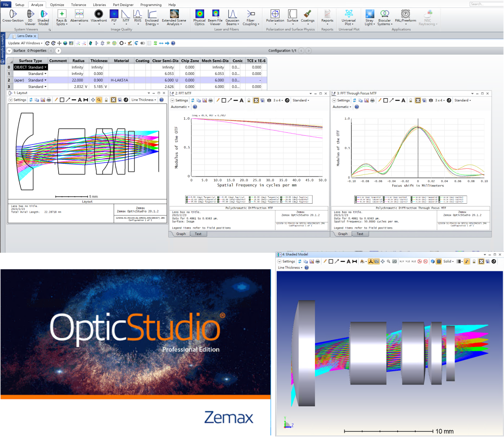Click the Search box in title bar
This screenshot has width=504, height=440.
tap(486, 4)
